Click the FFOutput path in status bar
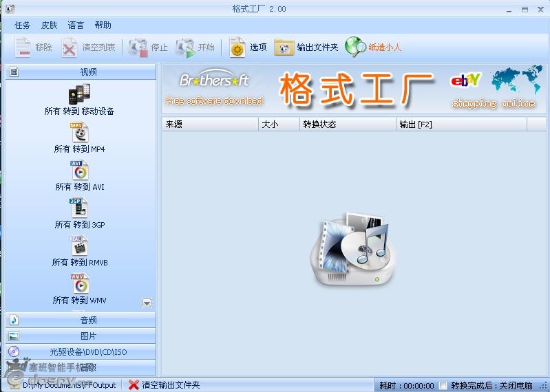Image resolution: width=550 pixels, height=392 pixels. 69,385
